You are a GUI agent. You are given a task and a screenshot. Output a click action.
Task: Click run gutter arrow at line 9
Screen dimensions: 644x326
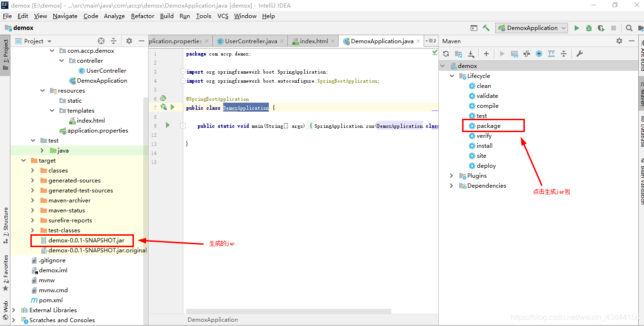tap(168, 125)
